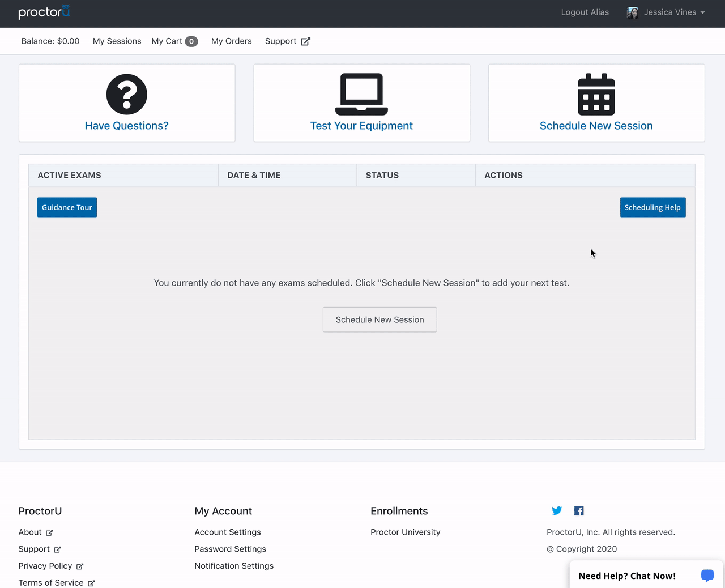Click external link icon beside About
The width and height of the screenshot is (725, 588).
49,533
